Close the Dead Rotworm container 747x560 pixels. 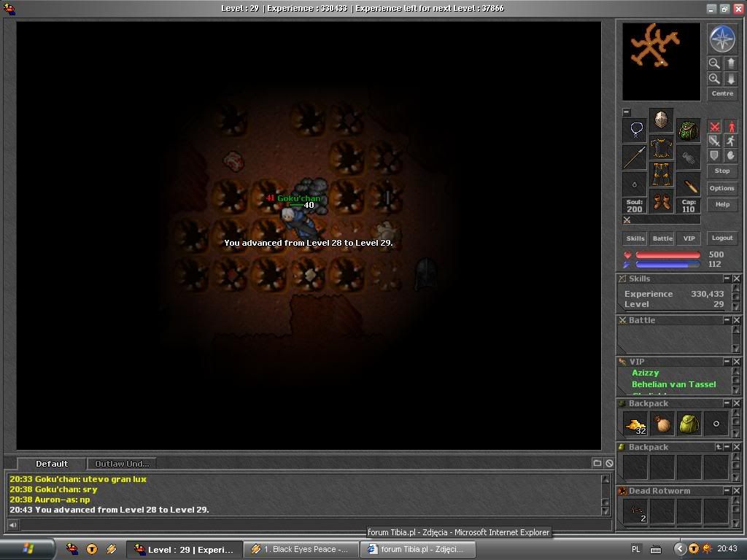(737, 490)
